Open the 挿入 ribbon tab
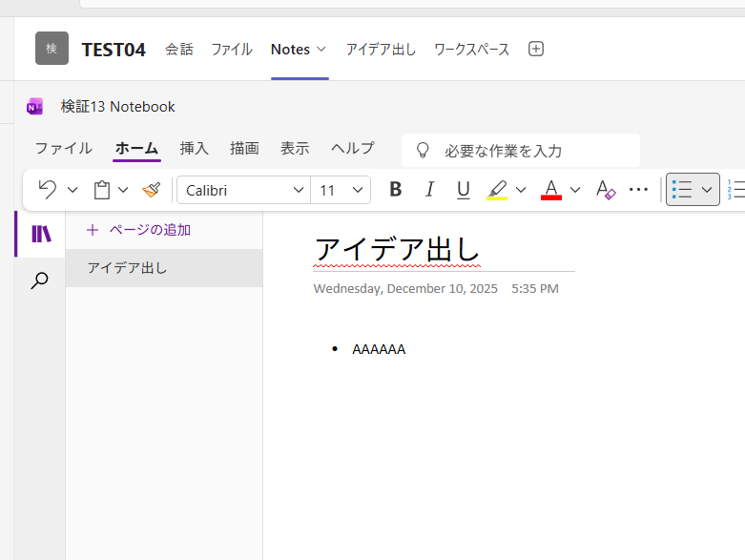The width and height of the screenshot is (745, 560). click(x=195, y=148)
